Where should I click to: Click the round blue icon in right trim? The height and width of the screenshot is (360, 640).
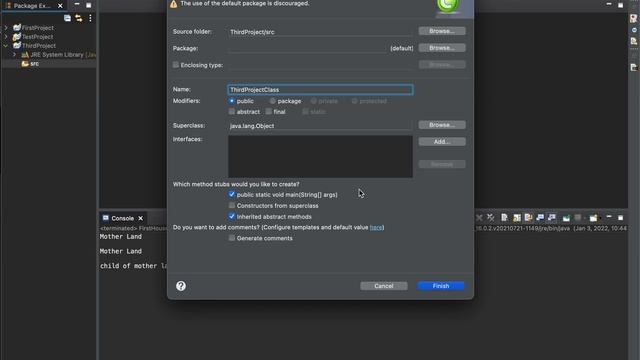tap(634, 30)
